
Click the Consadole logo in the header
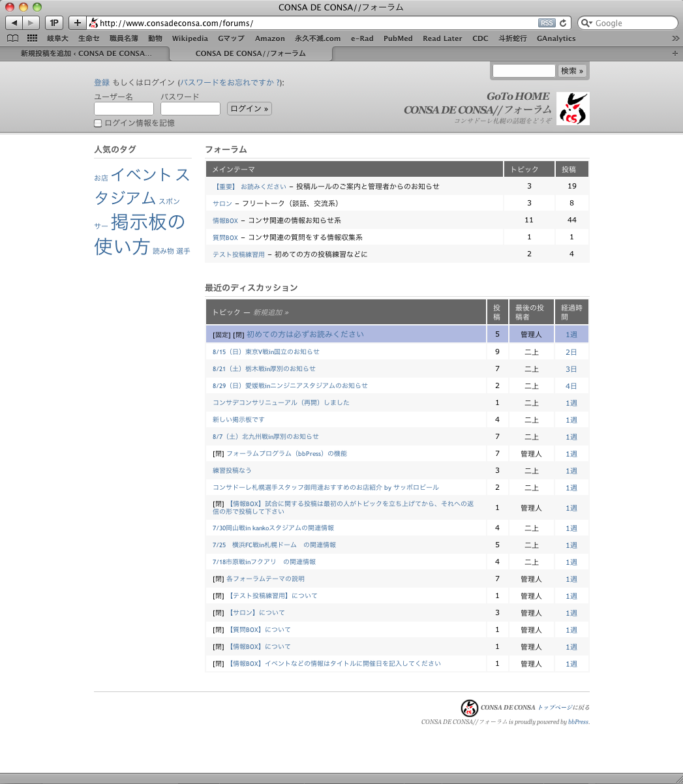tap(573, 108)
